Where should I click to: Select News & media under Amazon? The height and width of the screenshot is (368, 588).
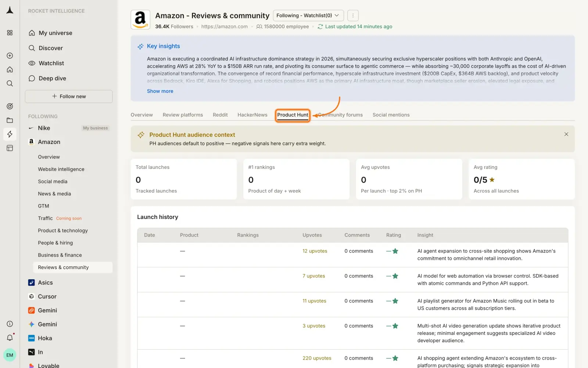(54, 194)
